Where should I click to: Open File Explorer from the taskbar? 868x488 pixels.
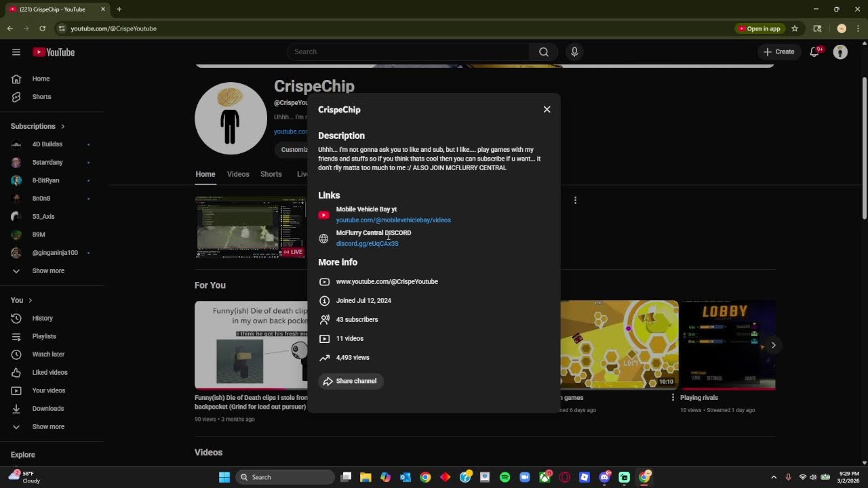tap(366, 477)
